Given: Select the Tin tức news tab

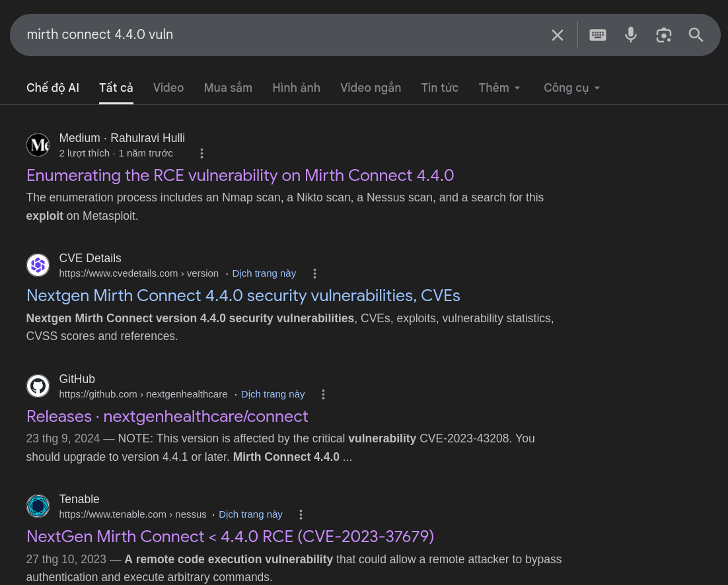Looking at the screenshot, I should coord(439,88).
